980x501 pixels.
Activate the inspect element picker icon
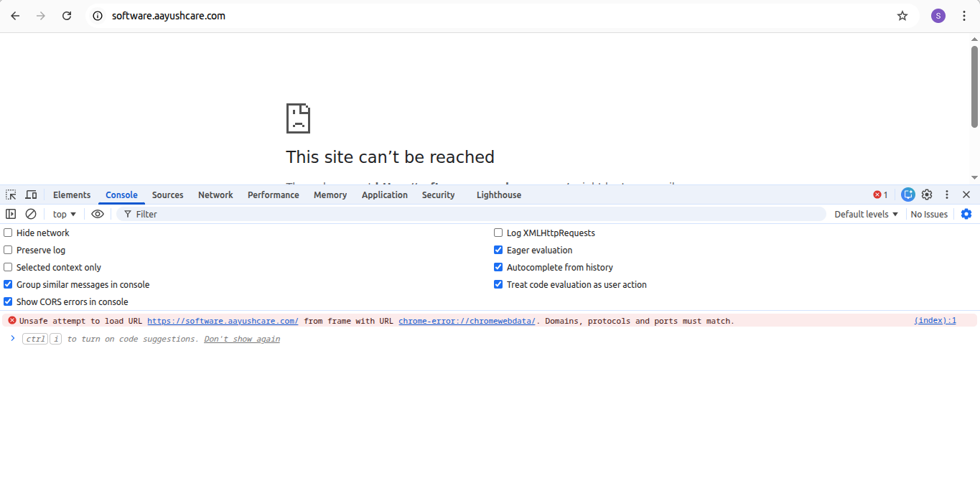tap(11, 195)
